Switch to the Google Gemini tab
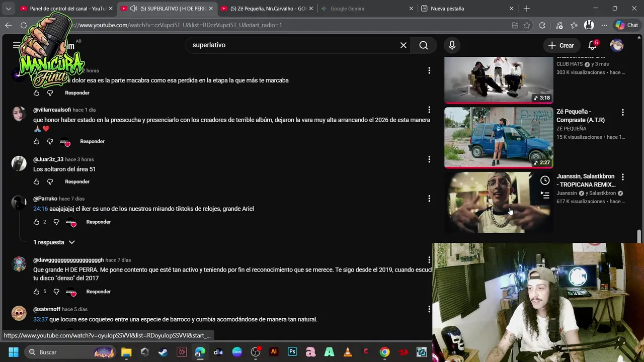The width and height of the screenshot is (644, 362). 367,9
